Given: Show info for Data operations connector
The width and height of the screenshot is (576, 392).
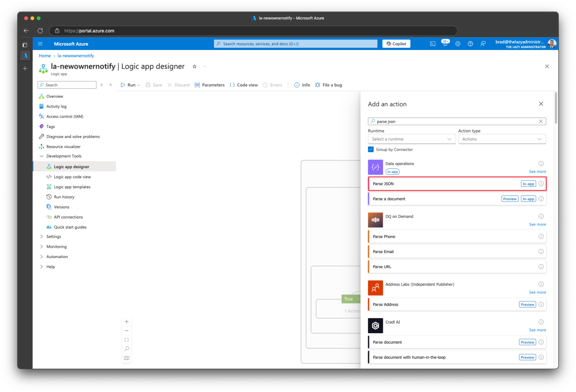Looking at the screenshot, I should 541,164.
